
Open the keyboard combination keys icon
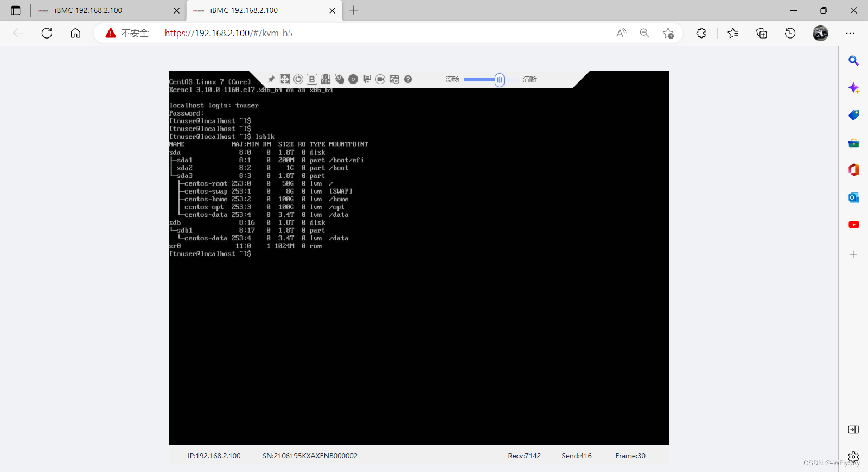325,79
